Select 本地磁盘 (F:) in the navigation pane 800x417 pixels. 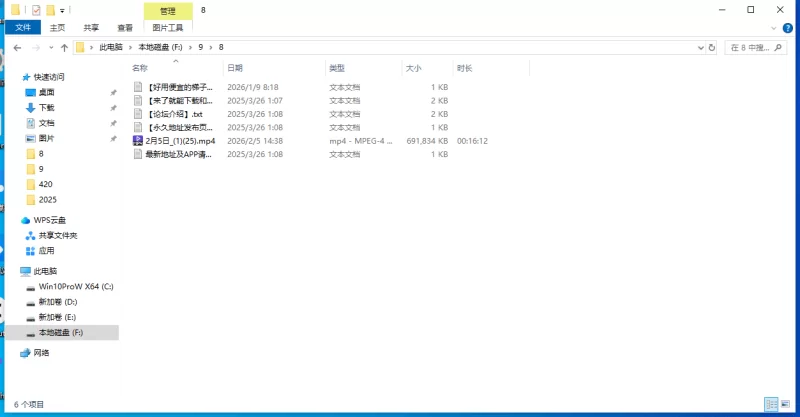pyautogui.click(x=61, y=332)
